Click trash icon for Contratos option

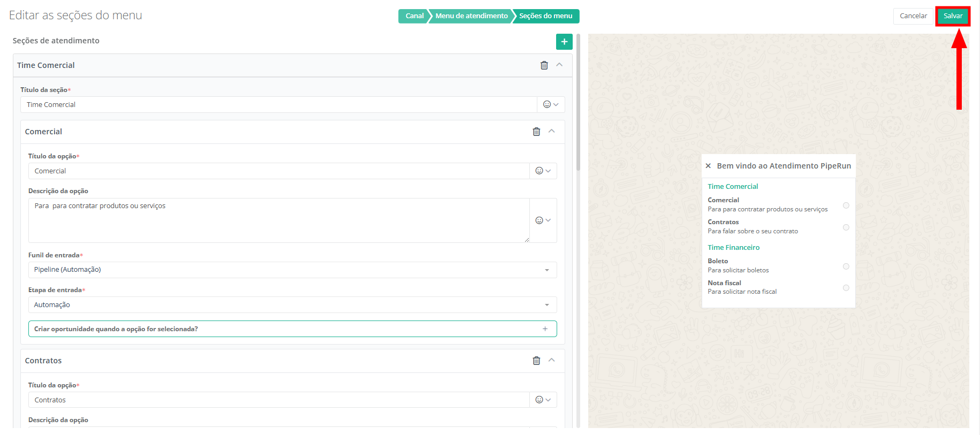[536, 361]
